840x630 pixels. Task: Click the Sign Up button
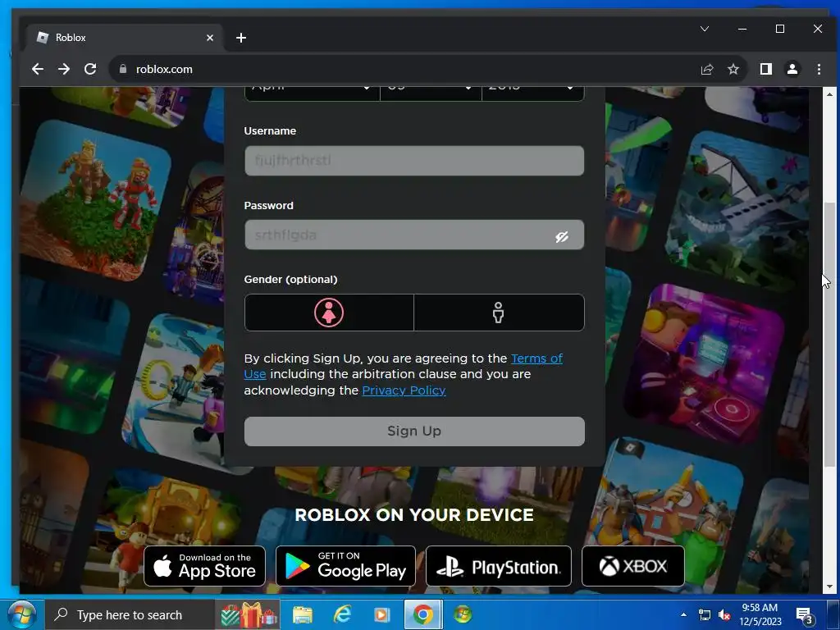tap(414, 431)
